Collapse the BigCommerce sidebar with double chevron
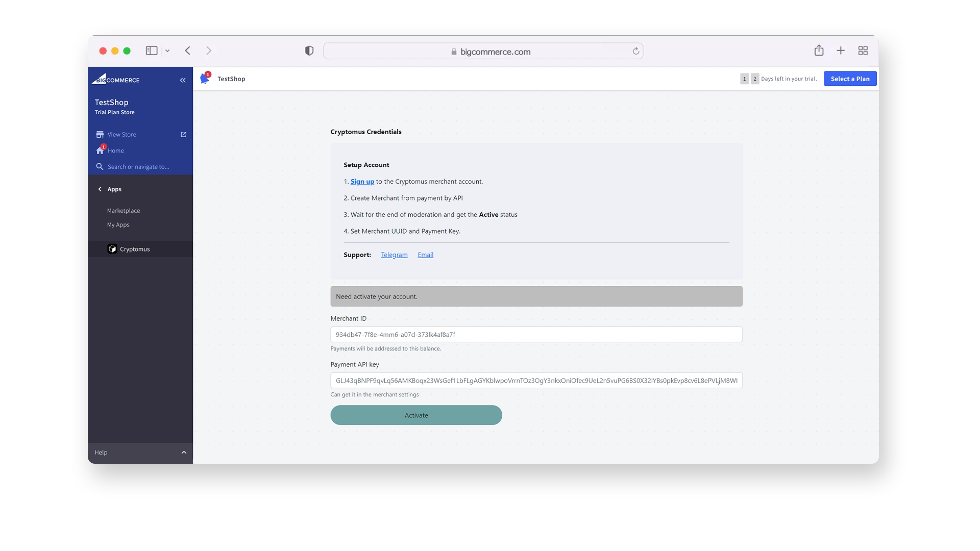 click(183, 80)
